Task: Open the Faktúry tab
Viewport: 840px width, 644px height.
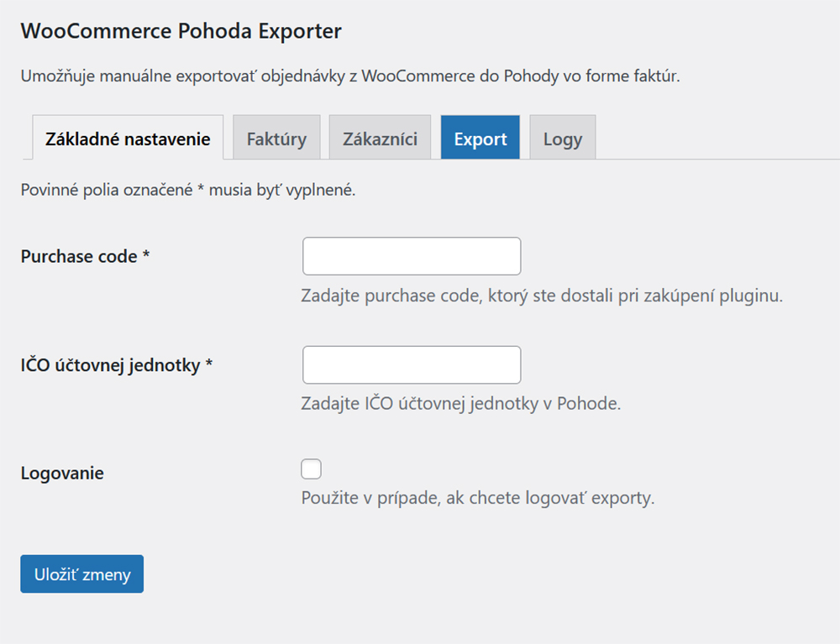Action: pyautogui.click(x=276, y=139)
